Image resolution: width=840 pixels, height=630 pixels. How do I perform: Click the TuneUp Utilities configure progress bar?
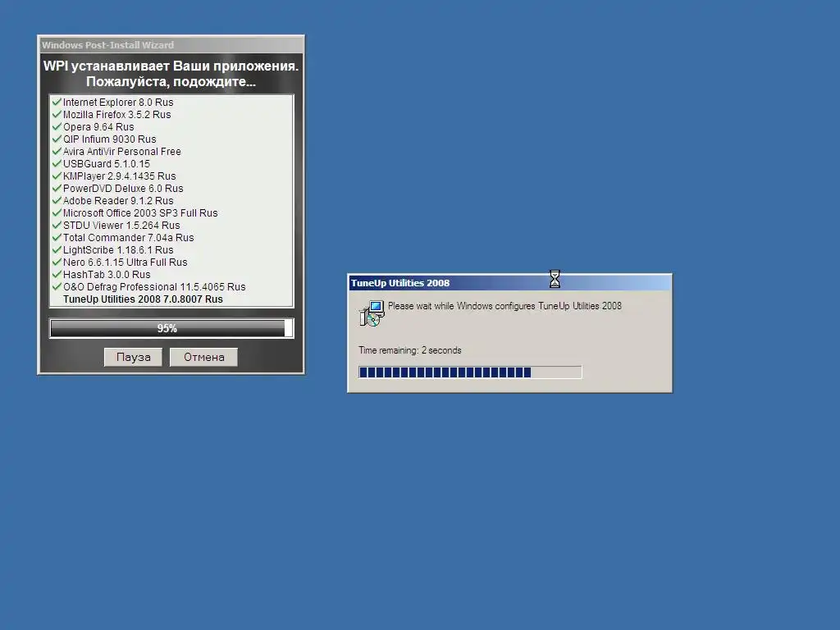point(470,372)
